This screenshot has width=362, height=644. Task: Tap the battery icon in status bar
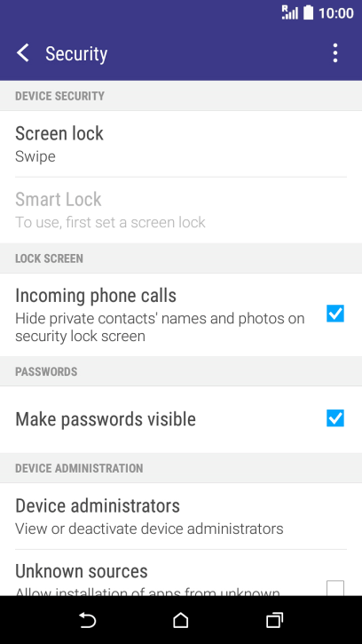pyautogui.click(x=308, y=12)
